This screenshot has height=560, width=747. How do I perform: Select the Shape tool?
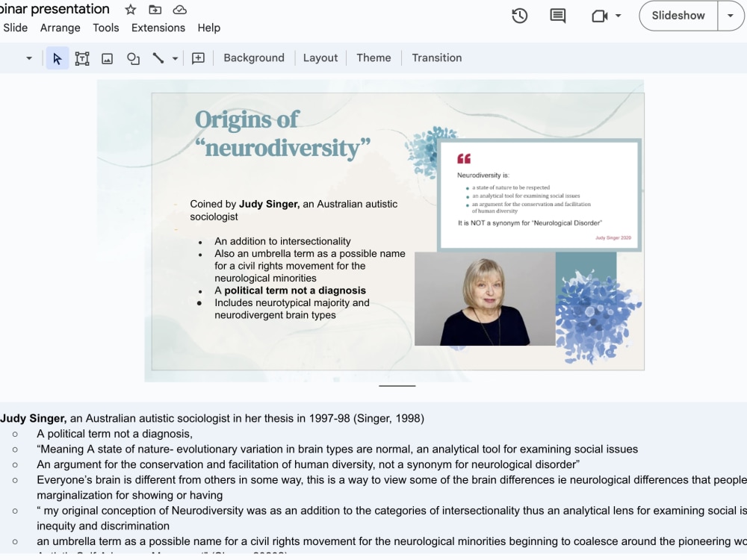[x=132, y=57]
